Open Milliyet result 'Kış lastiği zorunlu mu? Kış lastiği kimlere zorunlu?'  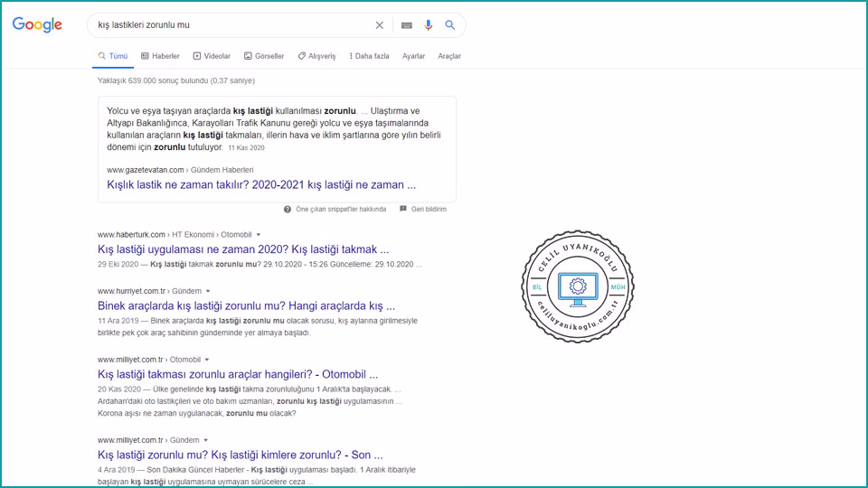point(241,455)
